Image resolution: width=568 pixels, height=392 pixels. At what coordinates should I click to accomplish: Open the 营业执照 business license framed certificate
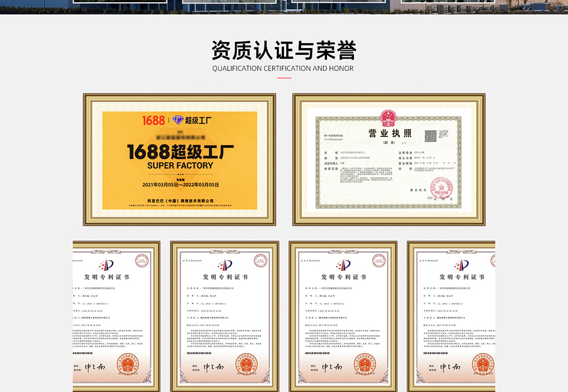tap(389, 160)
